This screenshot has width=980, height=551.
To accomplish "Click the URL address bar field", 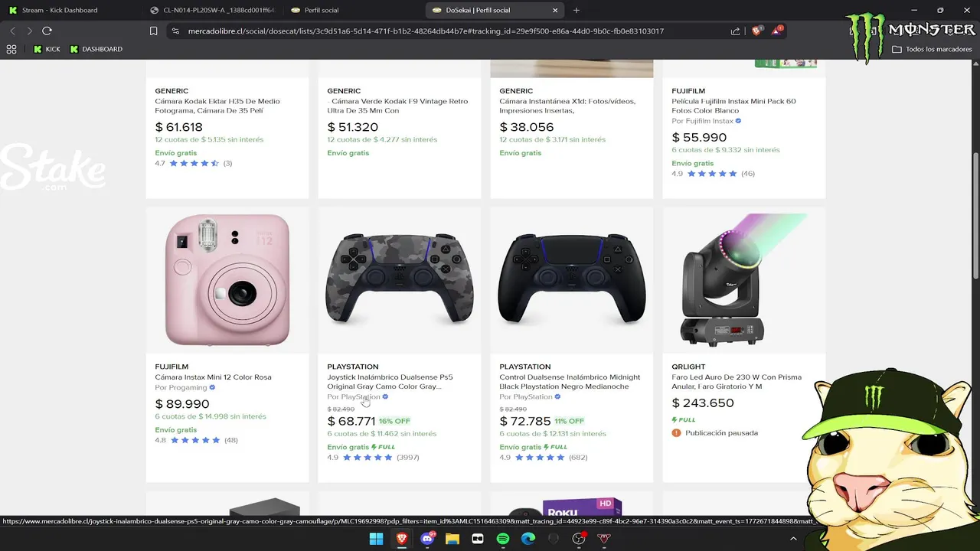I will (444, 31).
